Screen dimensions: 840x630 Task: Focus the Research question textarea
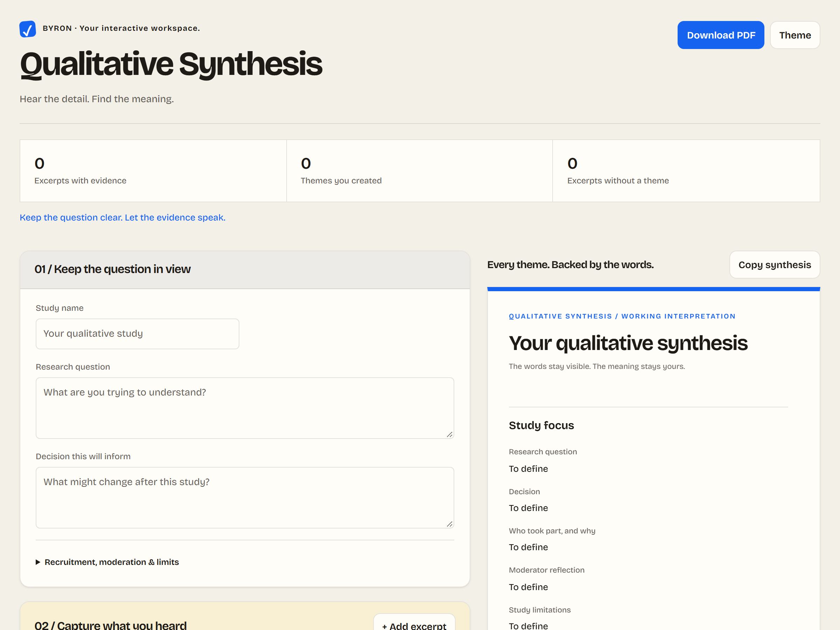[x=245, y=408]
